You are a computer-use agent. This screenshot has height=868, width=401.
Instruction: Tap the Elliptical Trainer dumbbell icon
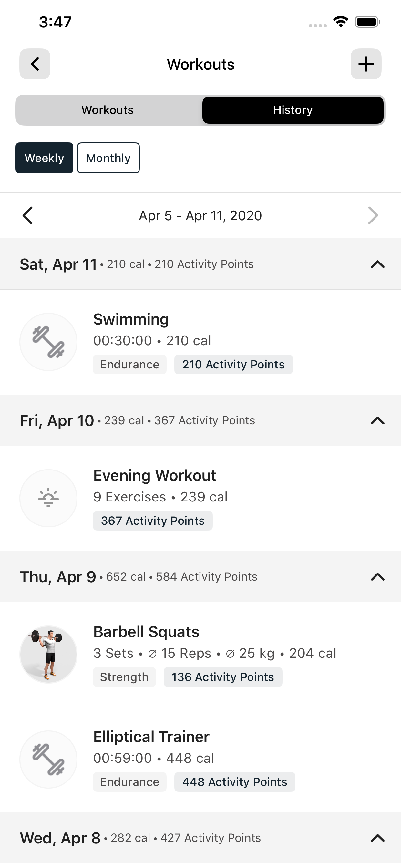click(x=48, y=759)
